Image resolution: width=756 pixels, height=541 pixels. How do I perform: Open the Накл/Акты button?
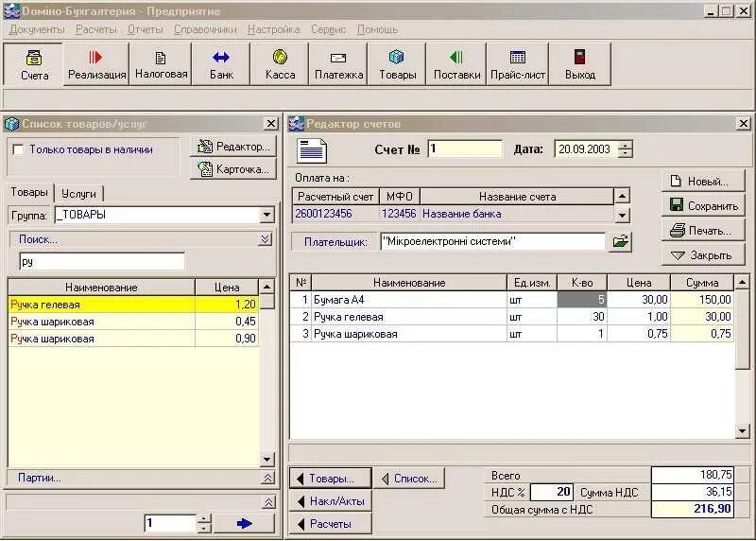coord(330,501)
